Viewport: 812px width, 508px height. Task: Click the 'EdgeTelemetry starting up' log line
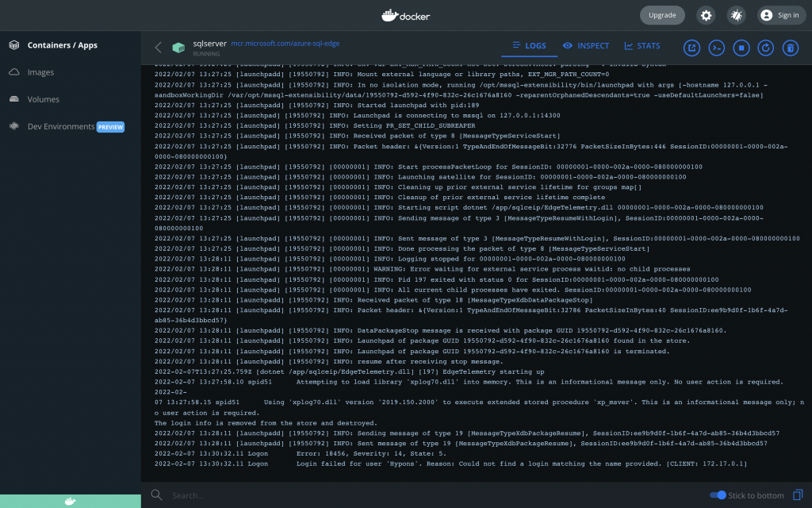[349, 371]
